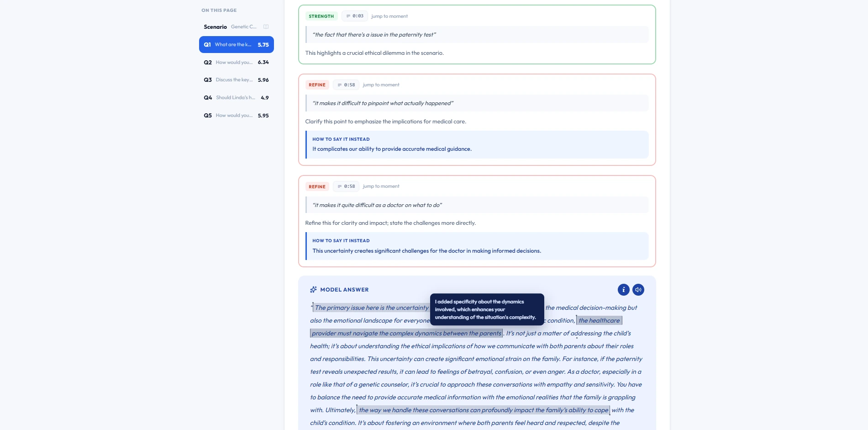The width and height of the screenshot is (868, 430).
Task: Go to Q2 'How would you...' item
Action: (236, 62)
